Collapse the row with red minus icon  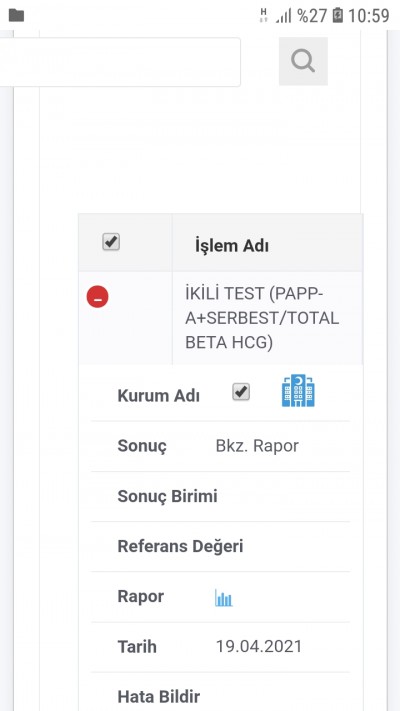click(98, 297)
